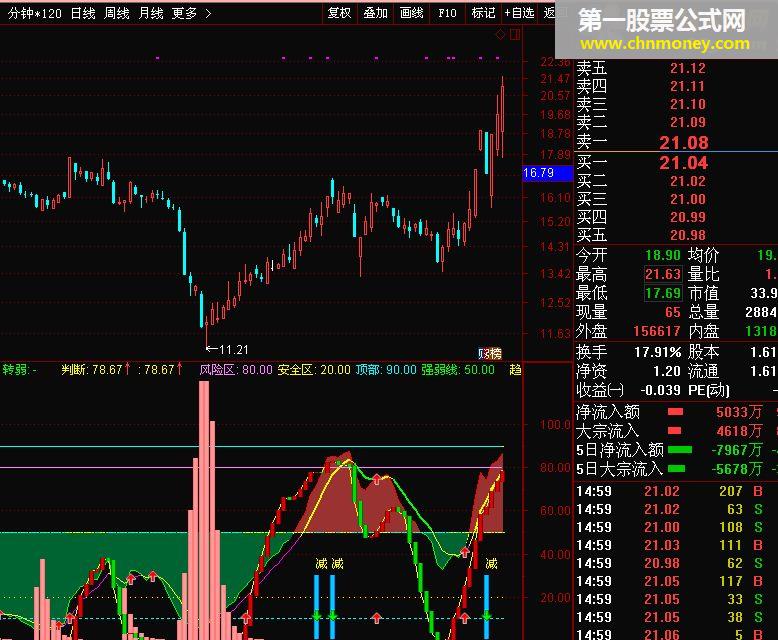Click the green indicator next to 5日大宗流入
Viewport: 778px width, 640px height.
point(677,468)
